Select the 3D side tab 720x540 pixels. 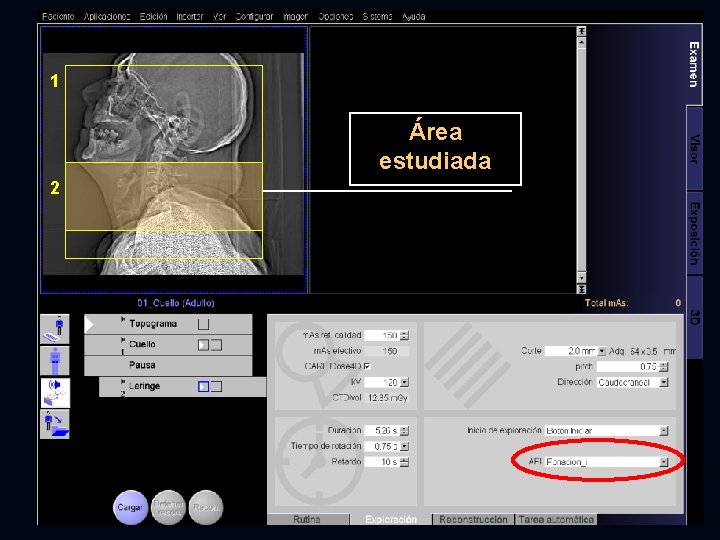(694, 317)
